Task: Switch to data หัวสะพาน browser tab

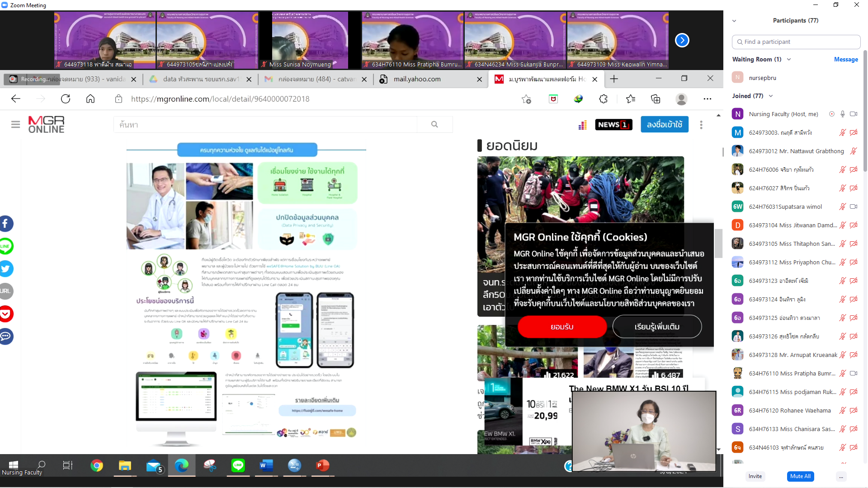Action: (x=201, y=79)
